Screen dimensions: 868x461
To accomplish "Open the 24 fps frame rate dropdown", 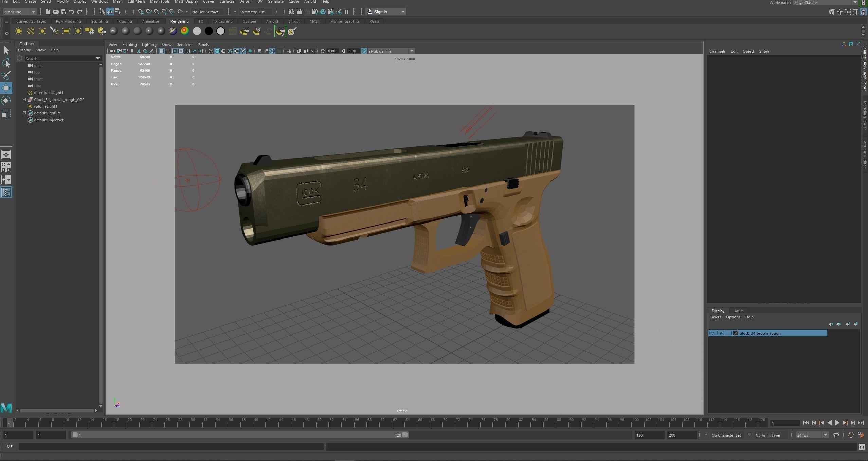I will (812, 435).
